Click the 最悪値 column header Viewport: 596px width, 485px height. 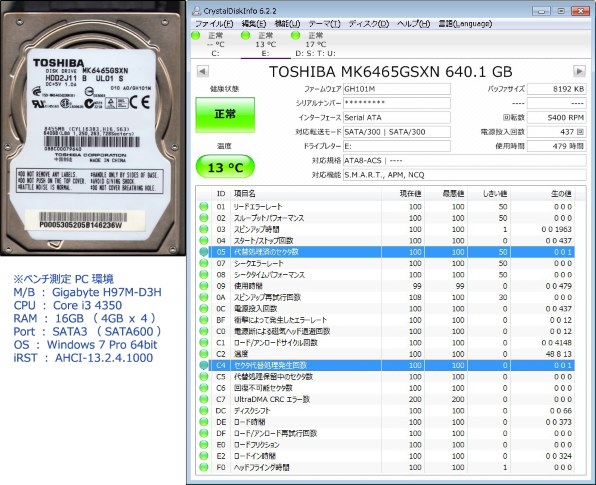pyautogui.click(x=446, y=194)
